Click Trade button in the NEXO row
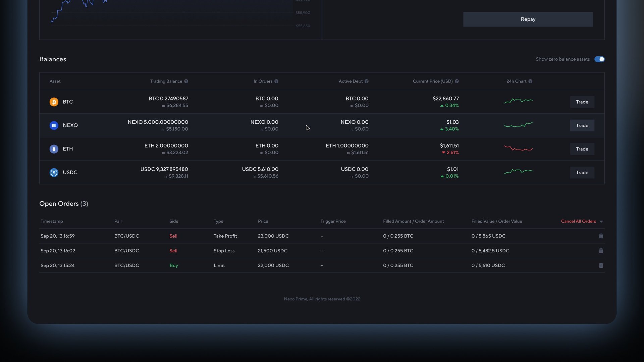The image size is (644, 362). tap(582, 125)
